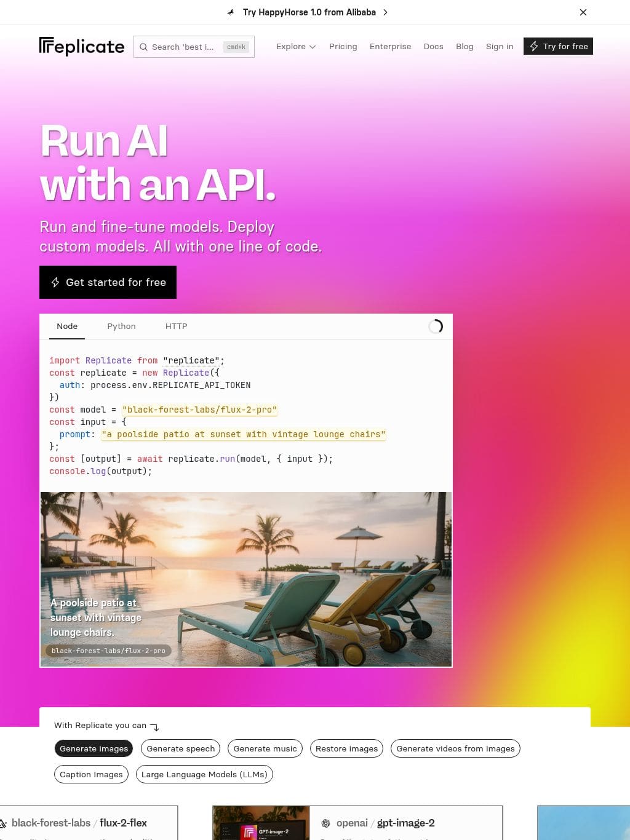Screen dimensions: 630x840
Task: Click the magnifier icon in the search box
Action: coord(144,47)
